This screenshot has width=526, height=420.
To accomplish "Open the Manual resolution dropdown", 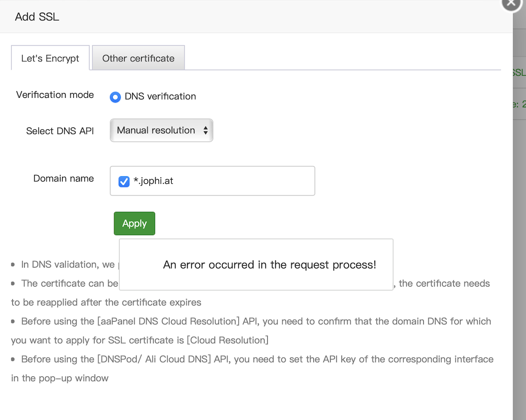I will pos(161,130).
